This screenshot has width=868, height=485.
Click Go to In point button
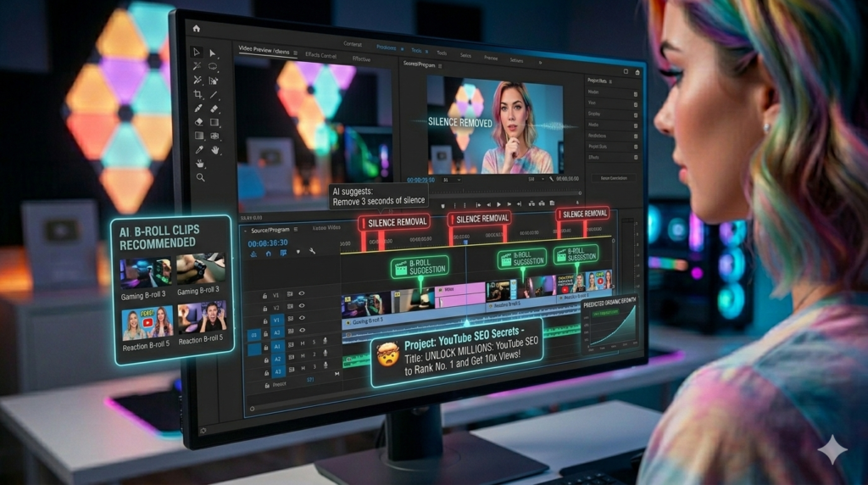click(478, 205)
